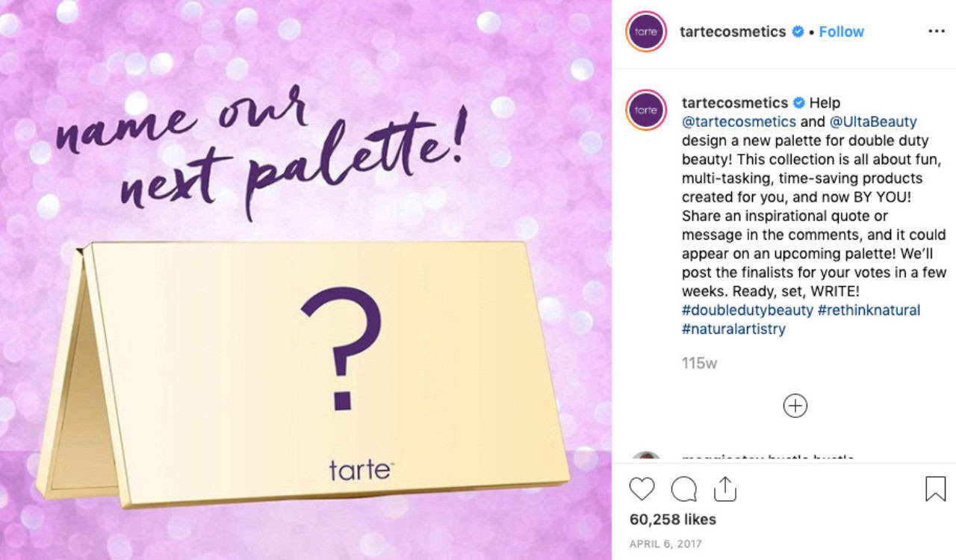
Task: Click the circular plus icon below the caption
Action: (x=795, y=405)
